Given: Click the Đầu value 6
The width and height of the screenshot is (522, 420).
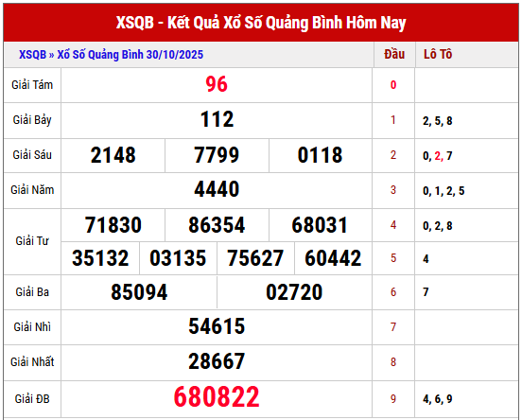Looking at the screenshot, I should [393, 292].
